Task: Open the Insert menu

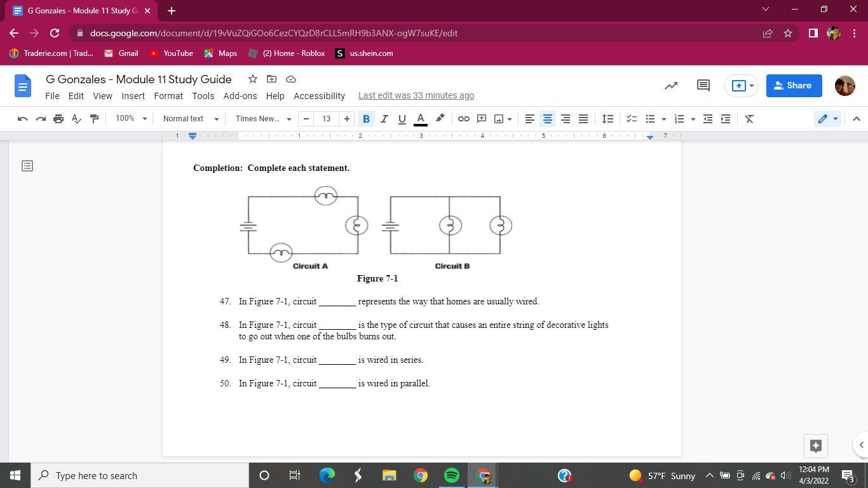Action: coord(133,96)
